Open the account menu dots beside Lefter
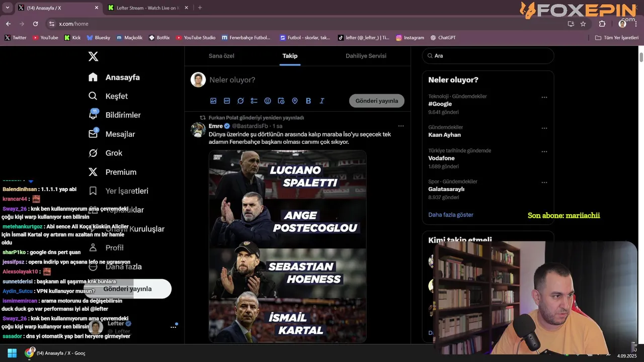 (x=173, y=327)
